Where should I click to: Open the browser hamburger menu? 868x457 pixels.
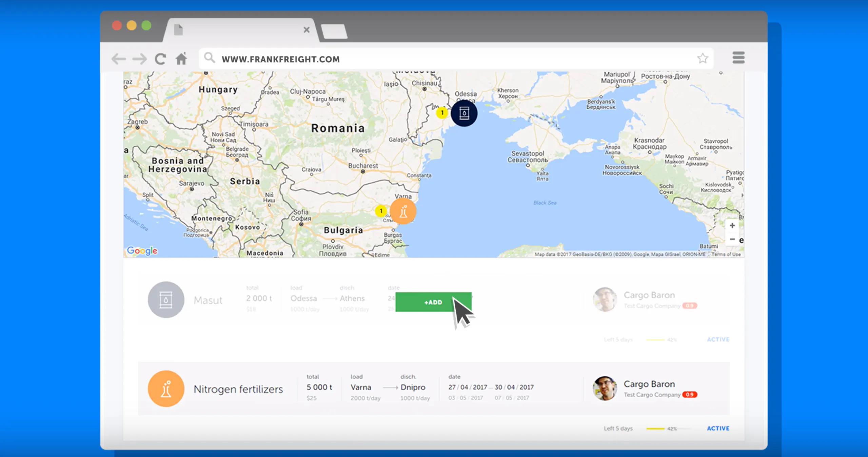(x=738, y=58)
